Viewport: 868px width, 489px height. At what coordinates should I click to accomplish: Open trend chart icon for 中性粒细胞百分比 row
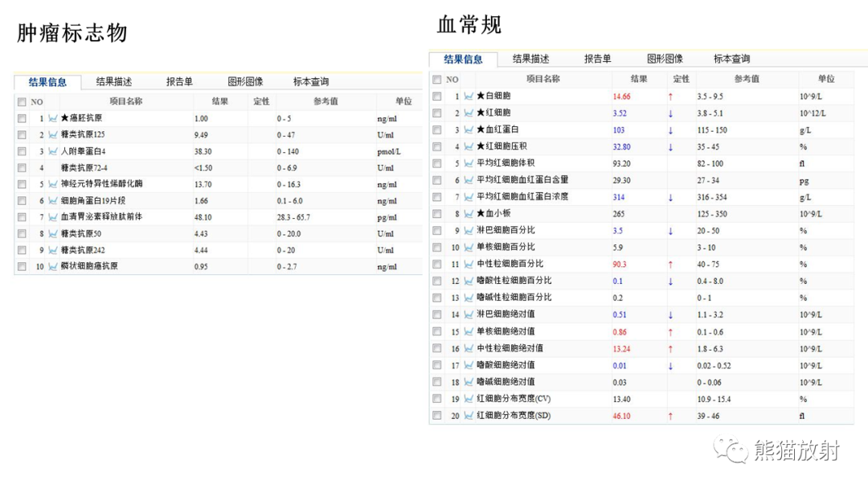(469, 264)
